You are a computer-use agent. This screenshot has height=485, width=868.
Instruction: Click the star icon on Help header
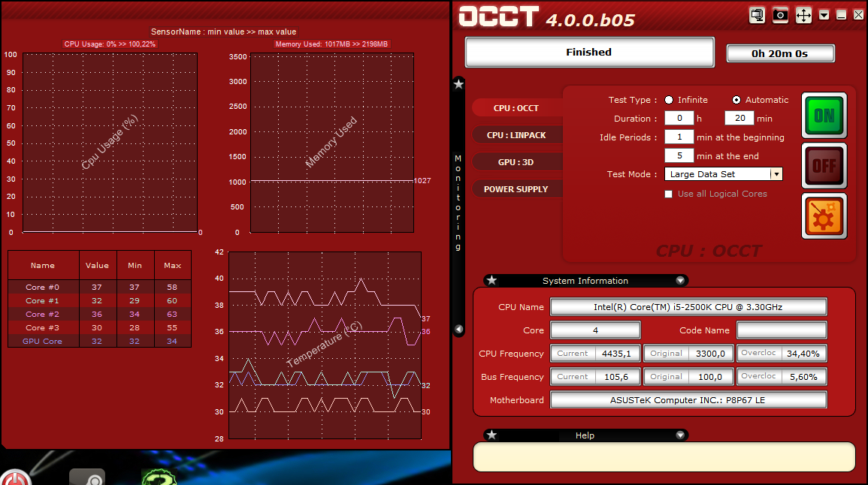[x=491, y=435]
